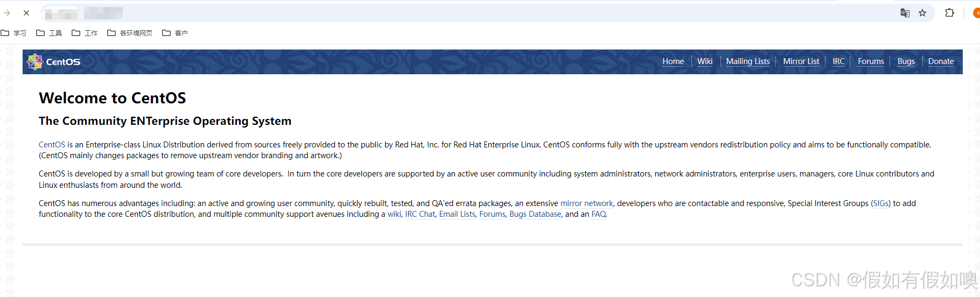
Task: Open Forums in the nav bar
Action: click(x=871, y=61)
